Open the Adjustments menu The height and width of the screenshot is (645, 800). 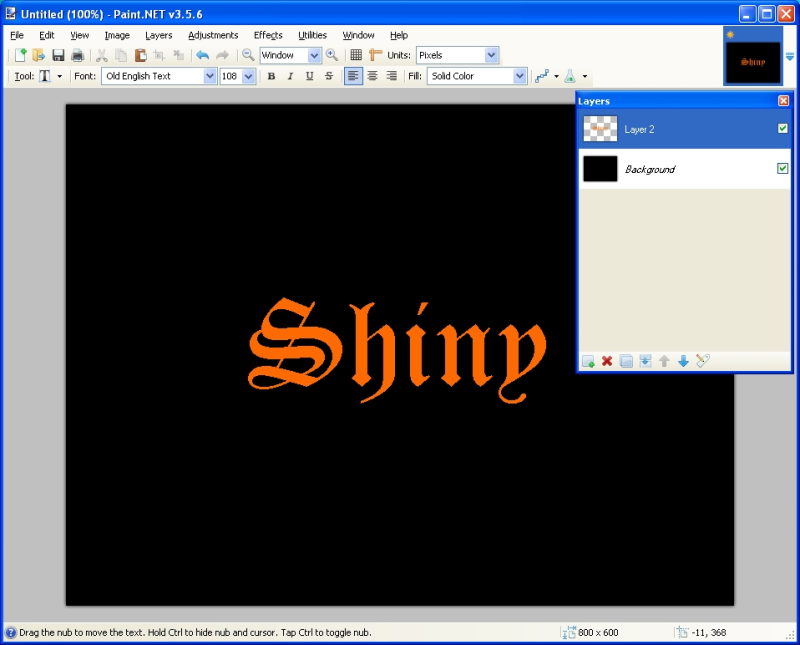click(x=212, y=34)
